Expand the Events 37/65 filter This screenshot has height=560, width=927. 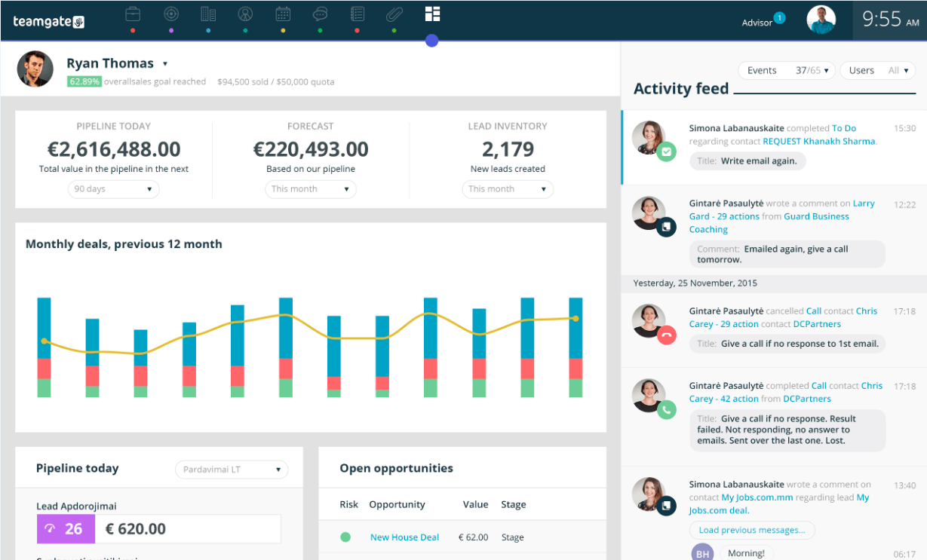click(787, 69)
